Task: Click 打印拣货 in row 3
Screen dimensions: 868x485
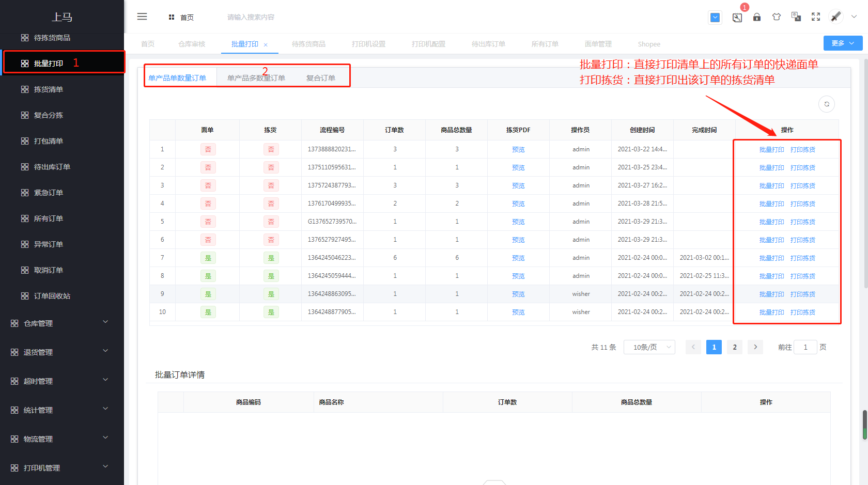Action: click(x=803, y=186)
